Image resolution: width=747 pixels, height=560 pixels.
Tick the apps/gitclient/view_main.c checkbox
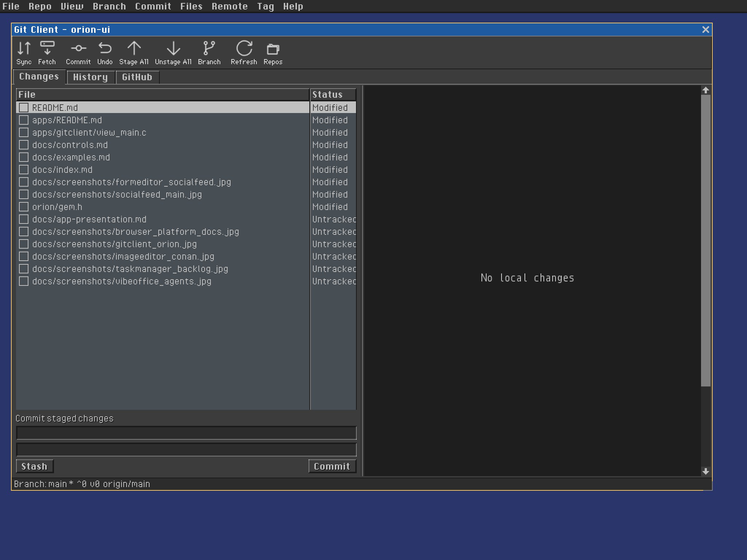(x=24, y=132)
